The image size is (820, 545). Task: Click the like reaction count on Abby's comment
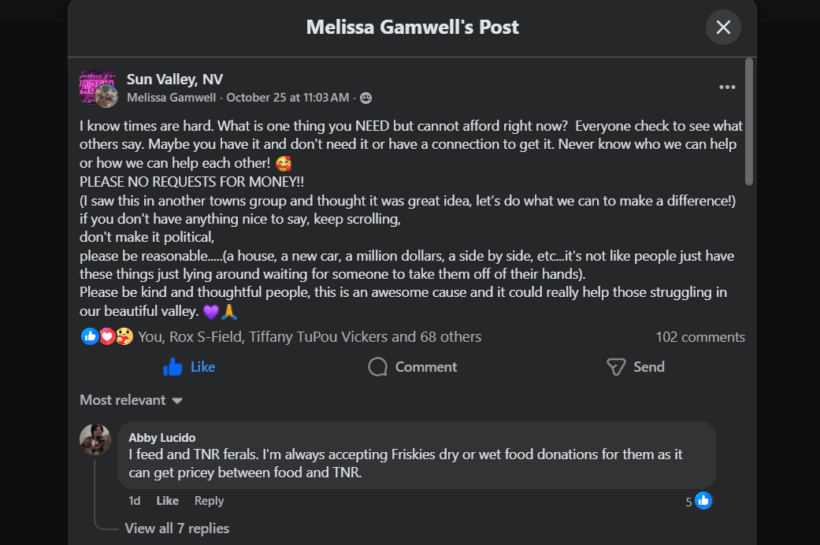(x=698, y=501)
